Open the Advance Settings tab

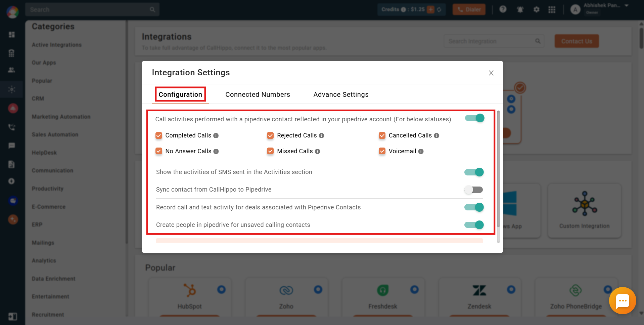coord(341,94)
